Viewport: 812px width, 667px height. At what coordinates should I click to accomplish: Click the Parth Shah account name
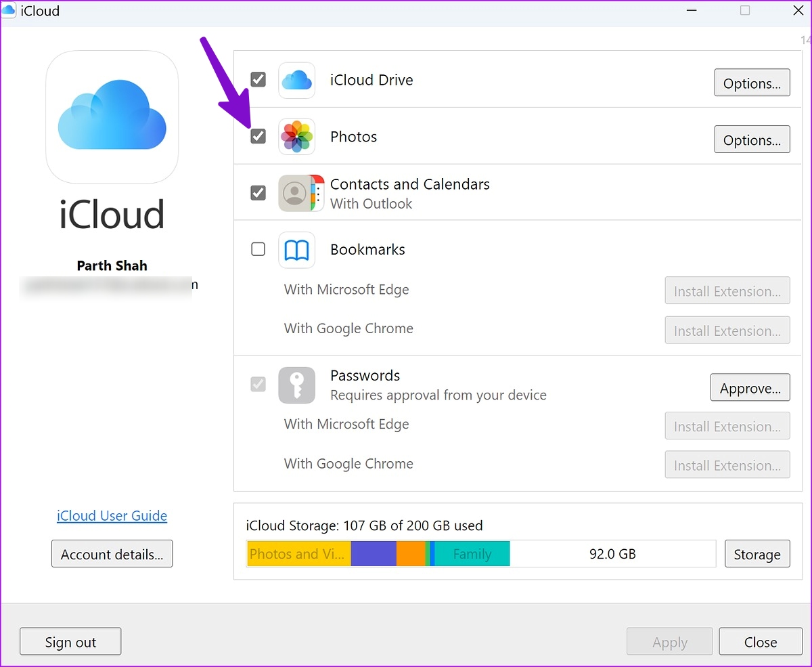click(112, 265)
